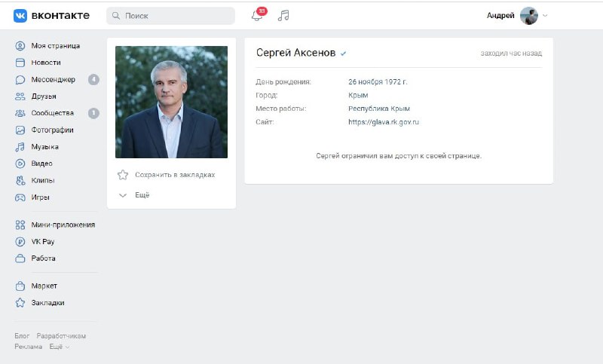This screenshot has width=603, height=364.
Task: Click the Клипы icon in sidebar
Action: [x=20, y=180]
